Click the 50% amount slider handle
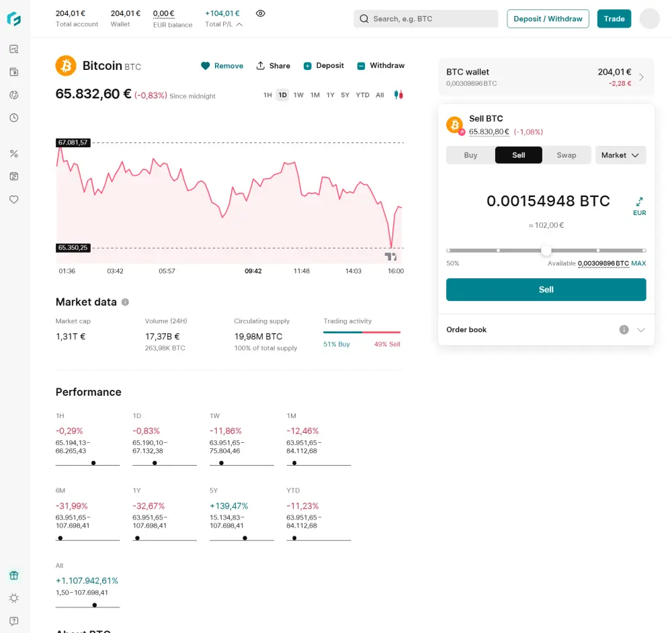672x633 pixels. 546,250
